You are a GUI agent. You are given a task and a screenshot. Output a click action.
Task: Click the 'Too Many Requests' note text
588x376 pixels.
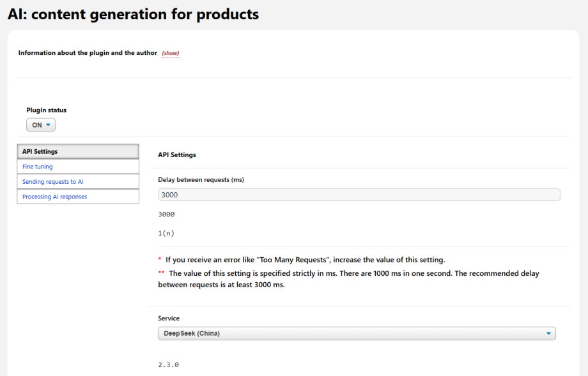[306, 260]
